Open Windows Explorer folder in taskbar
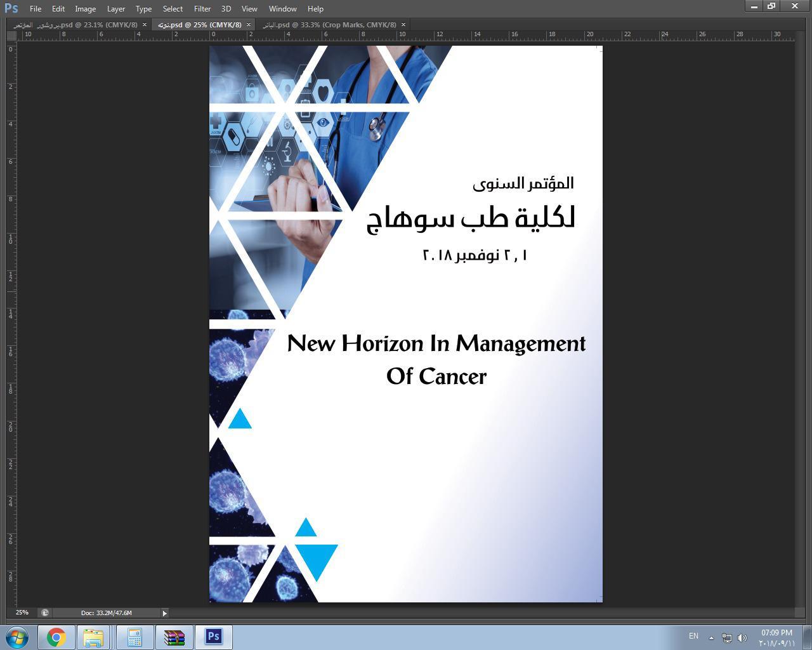This screenshot has height=650, width=812. (x=94, y=637)
